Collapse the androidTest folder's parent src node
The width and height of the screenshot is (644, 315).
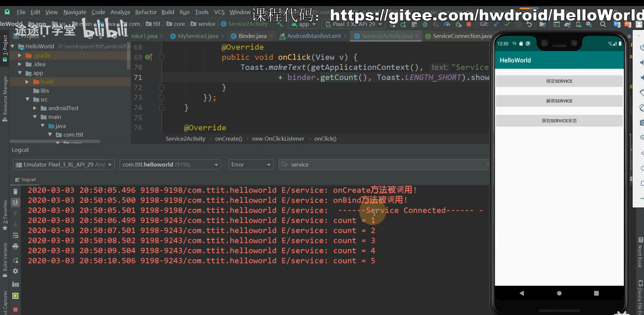pos(28,100)
